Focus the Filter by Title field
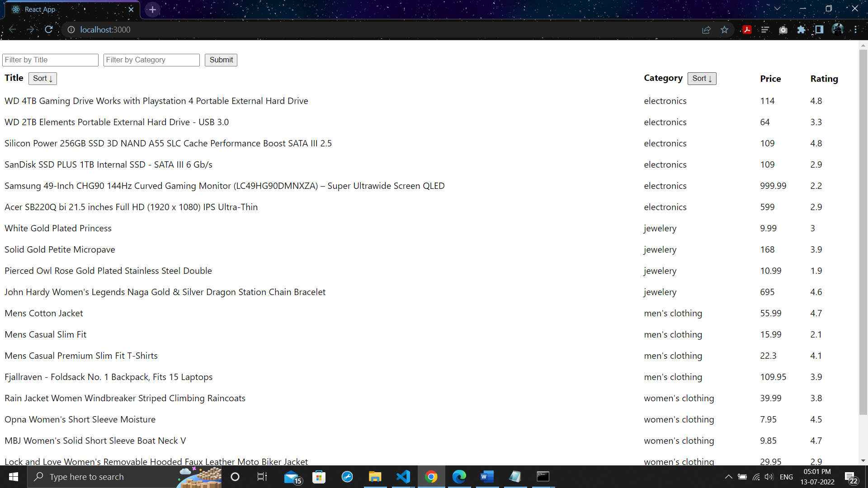868x488 pixels. [x=50, y=60]
